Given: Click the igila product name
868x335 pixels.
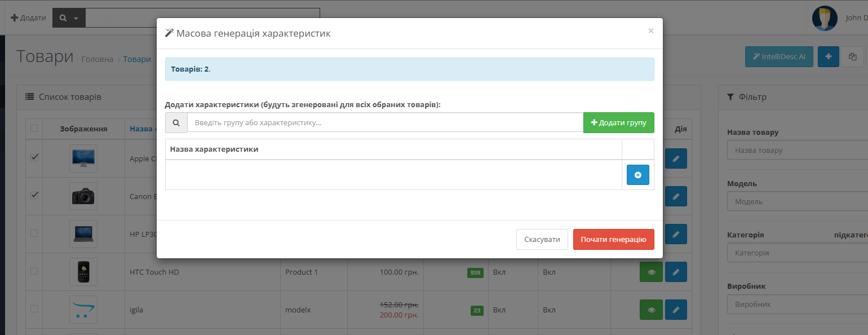Looking at the screenshot, I should [x=137, y=310].
